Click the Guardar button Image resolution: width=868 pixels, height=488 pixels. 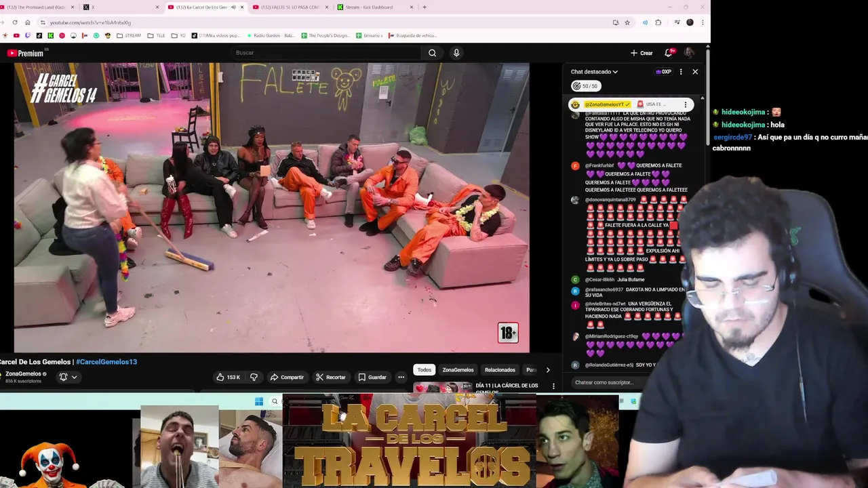[x=372, y=377]
